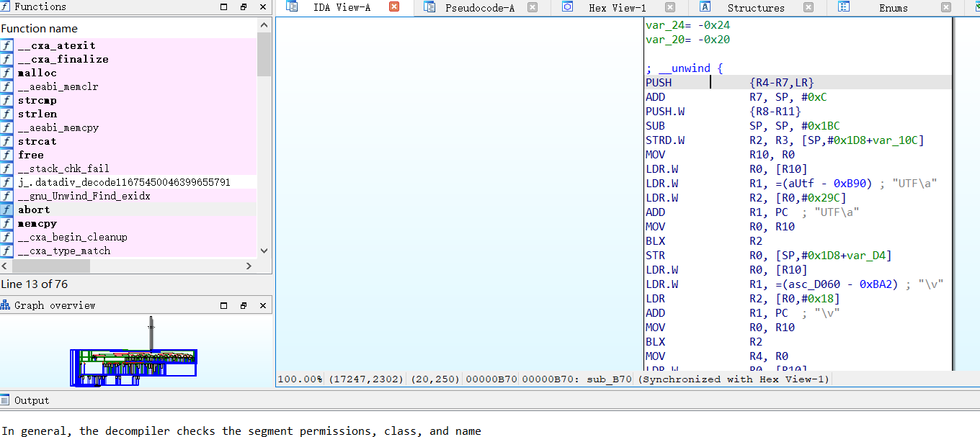Click the function icon beside malloc
The image size is (980, 437).
click(x=7, y=73)
